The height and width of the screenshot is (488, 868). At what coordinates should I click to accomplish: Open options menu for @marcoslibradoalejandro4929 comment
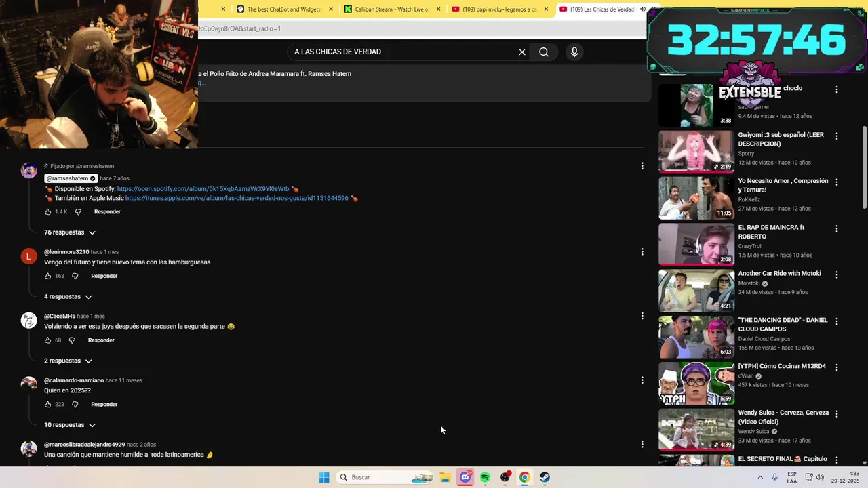(642, 445)
